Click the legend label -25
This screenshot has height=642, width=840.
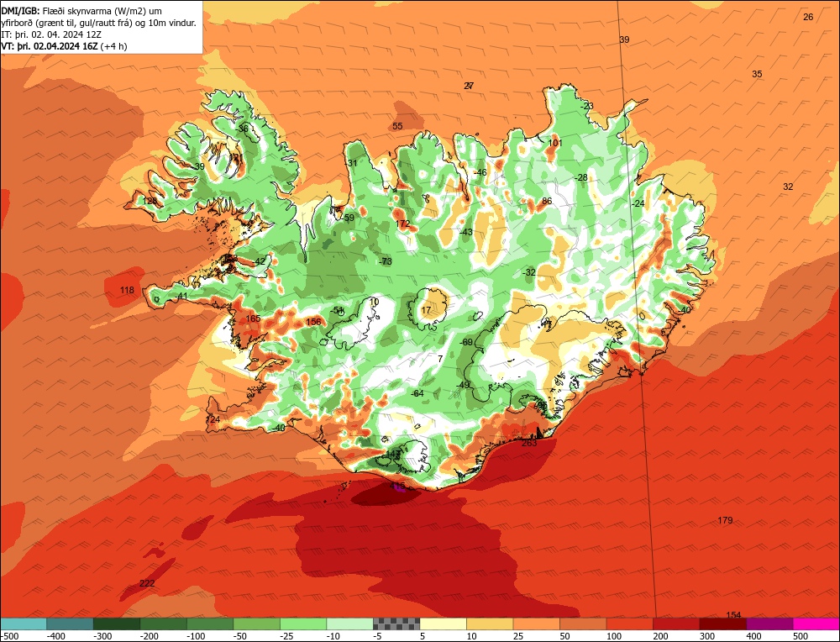point(287,636)
